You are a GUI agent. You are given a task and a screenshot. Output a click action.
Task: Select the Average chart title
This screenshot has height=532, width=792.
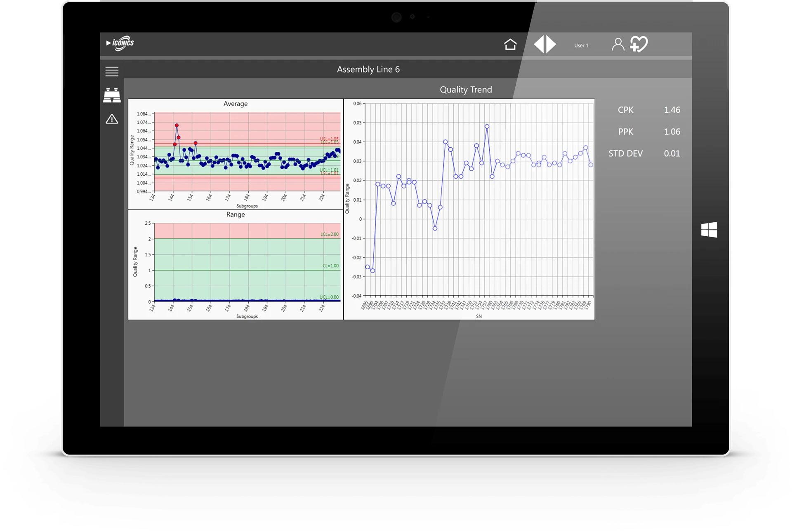(236, 104)
